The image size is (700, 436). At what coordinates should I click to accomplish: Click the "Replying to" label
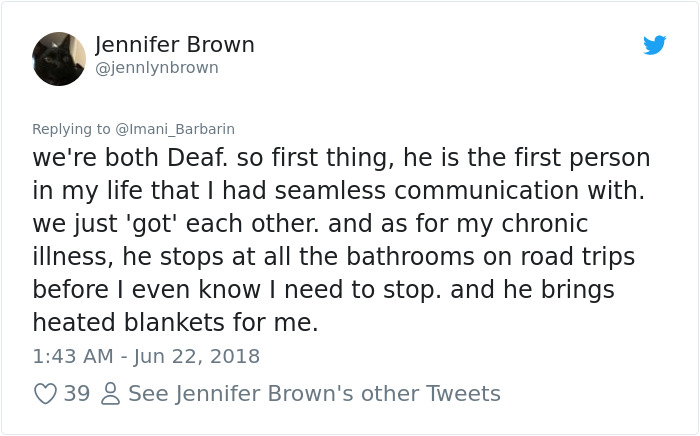pos(72,129)
